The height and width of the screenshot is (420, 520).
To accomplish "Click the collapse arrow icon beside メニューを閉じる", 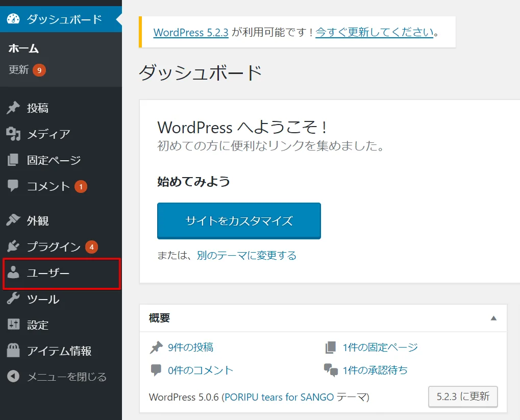I will pos(13,376).
